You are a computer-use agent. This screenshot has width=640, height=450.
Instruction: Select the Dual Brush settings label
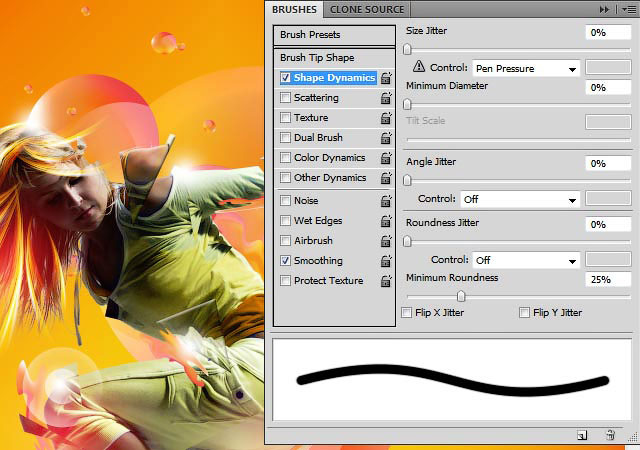tap(318, 138)
